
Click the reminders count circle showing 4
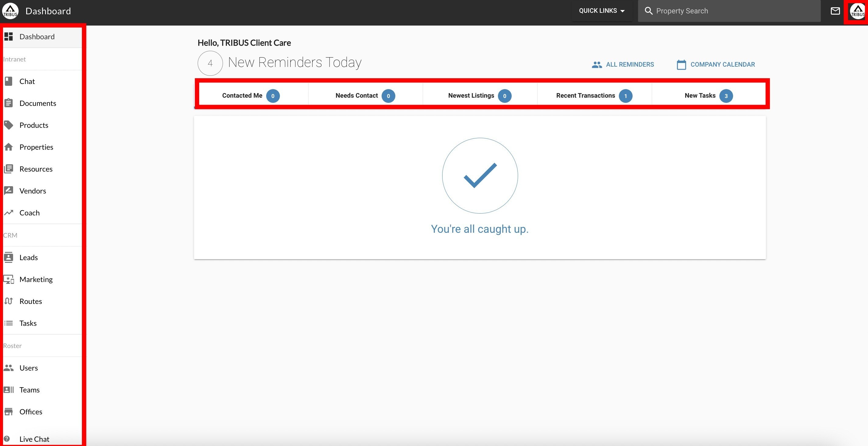(x=210, y=63)
